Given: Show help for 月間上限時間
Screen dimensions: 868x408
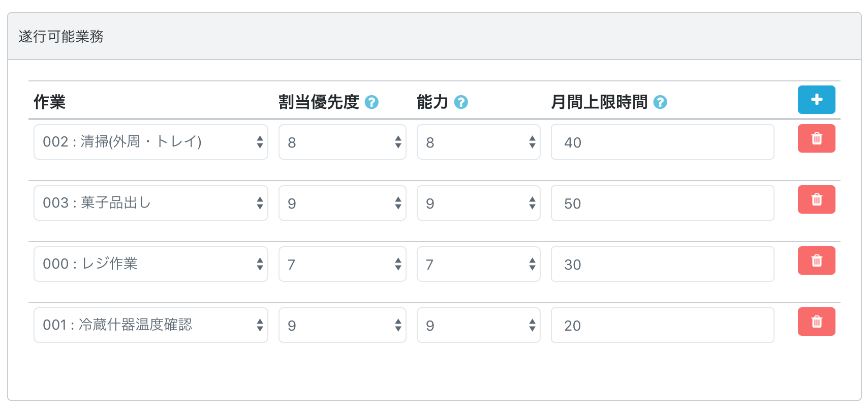Looking at the screenshot, I should [x=660, y=102].
